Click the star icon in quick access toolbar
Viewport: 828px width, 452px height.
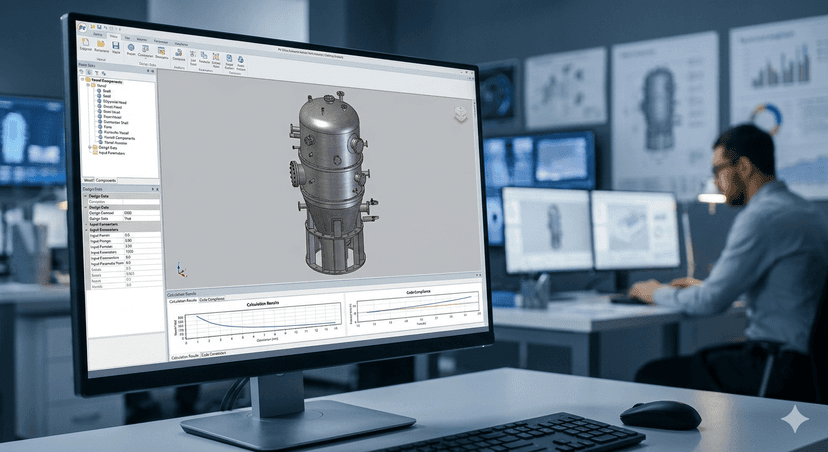point(92,26)
